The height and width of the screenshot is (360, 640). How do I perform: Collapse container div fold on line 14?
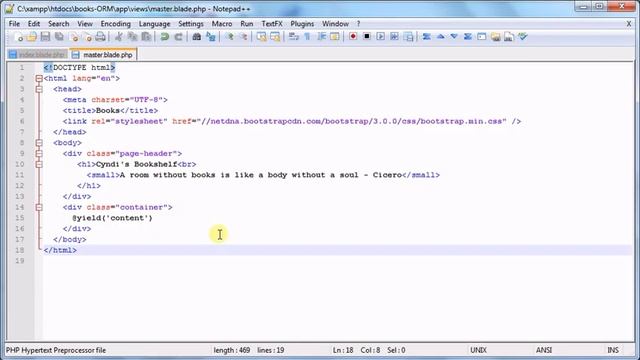click(x=39, y=207)
